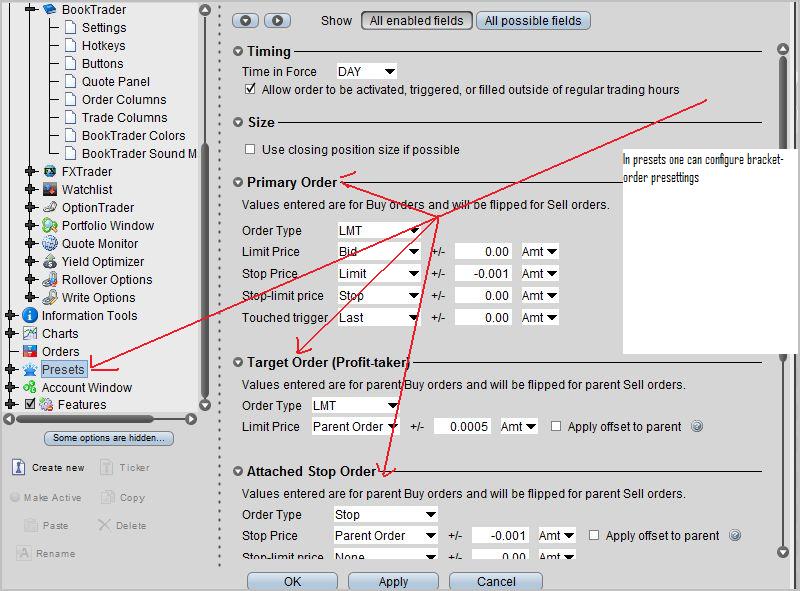Show All possible fields
800x591 pixels.
[533, 20]
